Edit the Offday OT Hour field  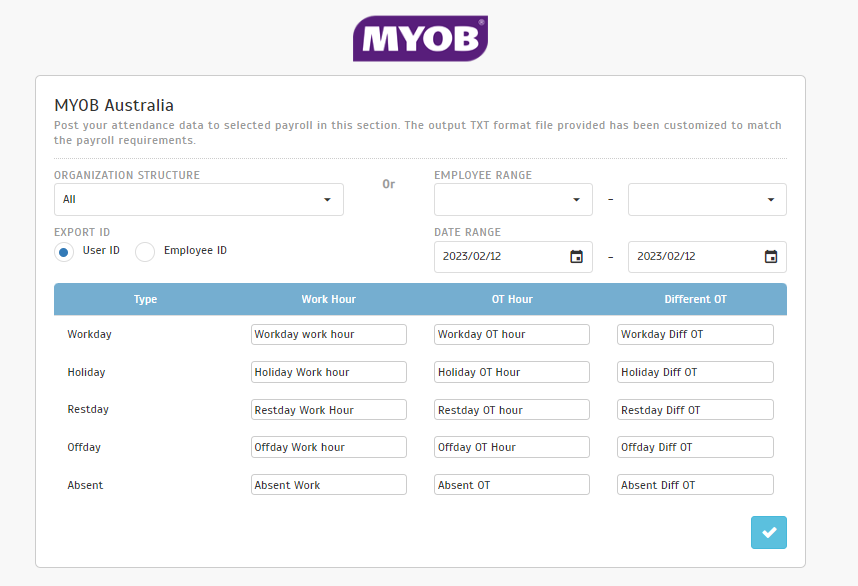[512, 447]
